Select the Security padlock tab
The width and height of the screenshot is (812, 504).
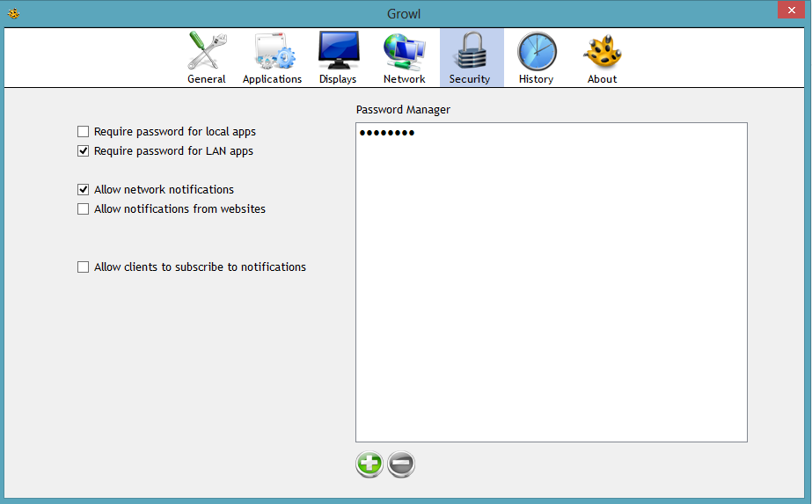[472, 57]
